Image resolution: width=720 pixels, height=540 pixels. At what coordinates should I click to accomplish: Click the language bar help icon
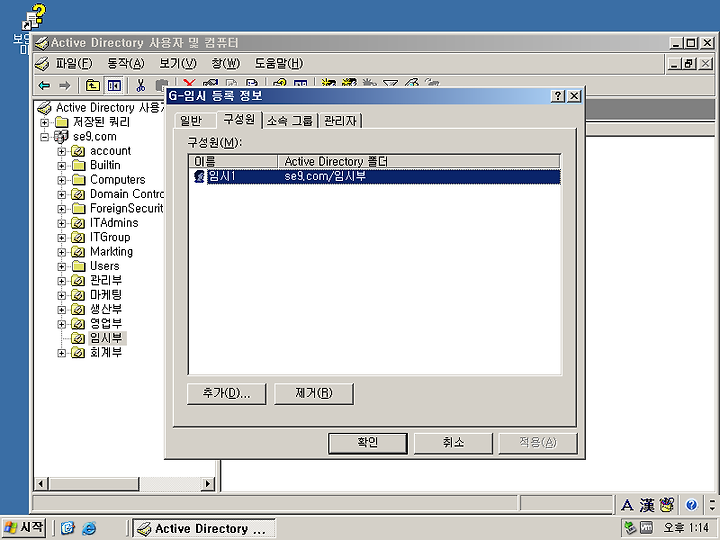[x=691, y=506]
